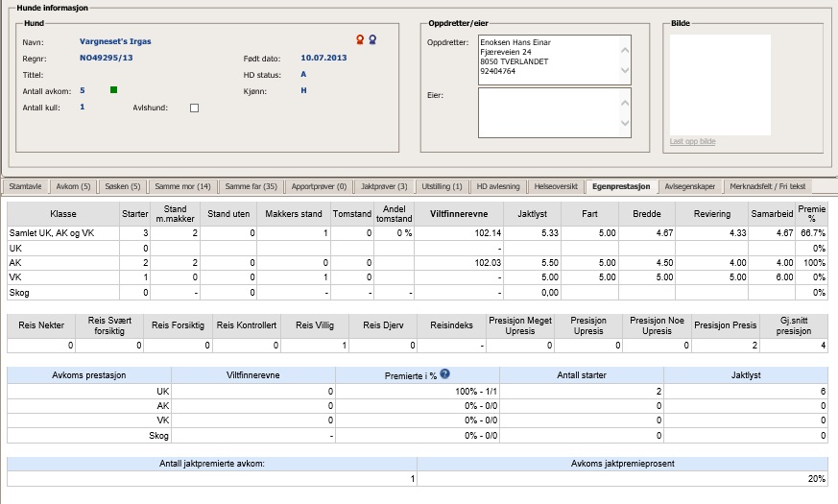Toggle the Avlshund checkbox
The image size is (838, 504).
click(x=194, y=108)
